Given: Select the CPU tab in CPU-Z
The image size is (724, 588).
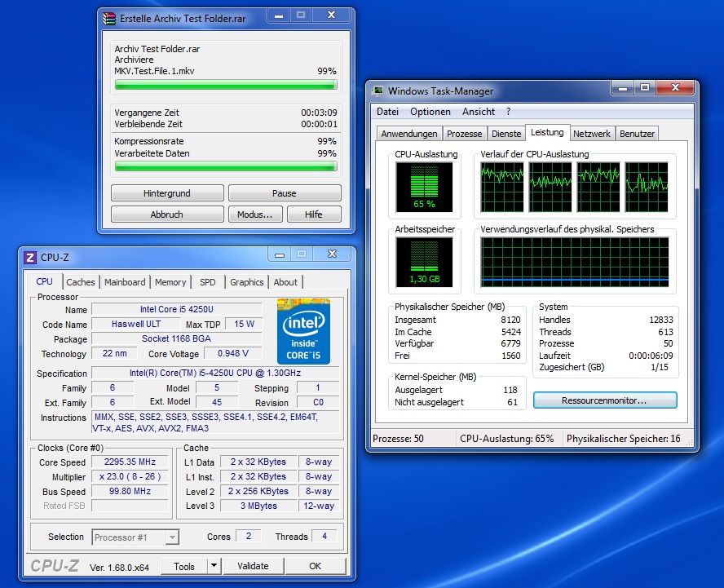Looking at the screenshot, I should click(x=44, y=281).
